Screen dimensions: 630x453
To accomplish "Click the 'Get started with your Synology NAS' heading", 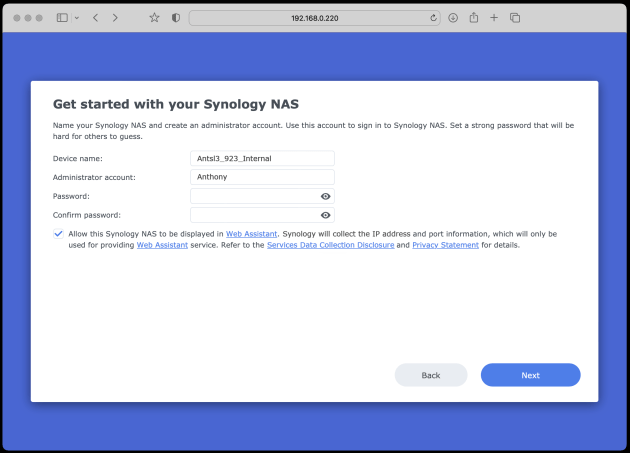I will 176,104.
